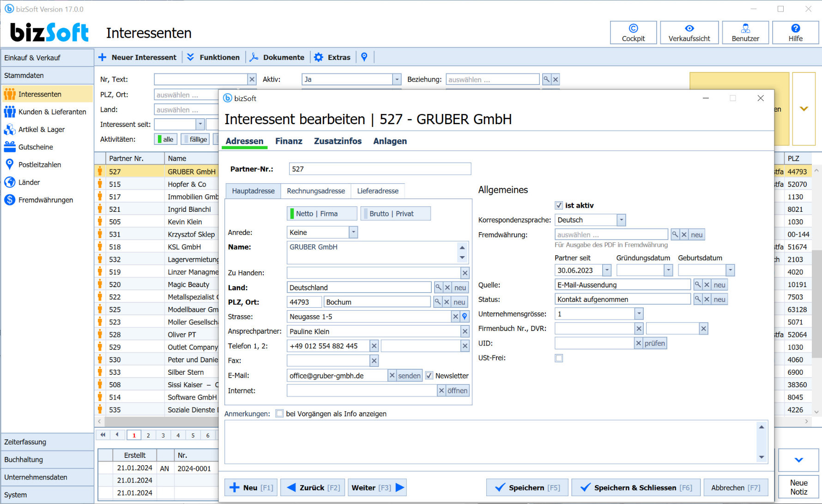
Task: Open Postleitzahlen in sidebar
Action: pyautogui.click(x=47, y=164)
